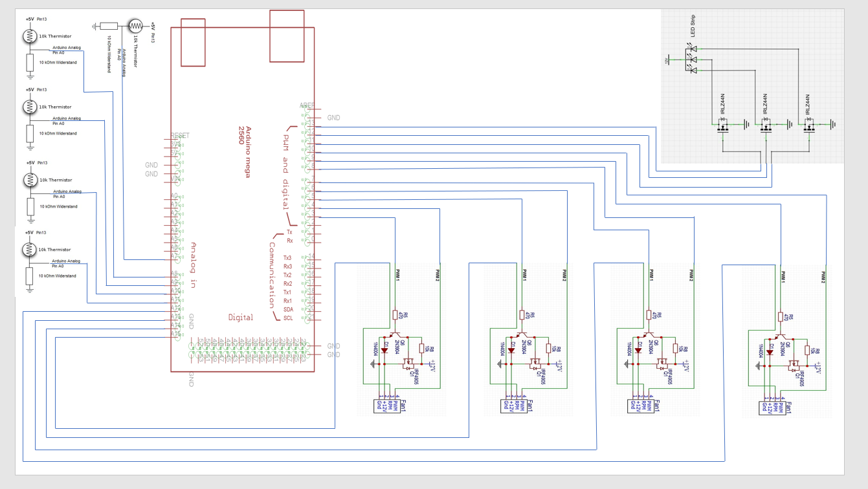The height and width of the screenshot is (489, 868).
Task: Select the AREF pin on the Arduino
Action: 306,105
